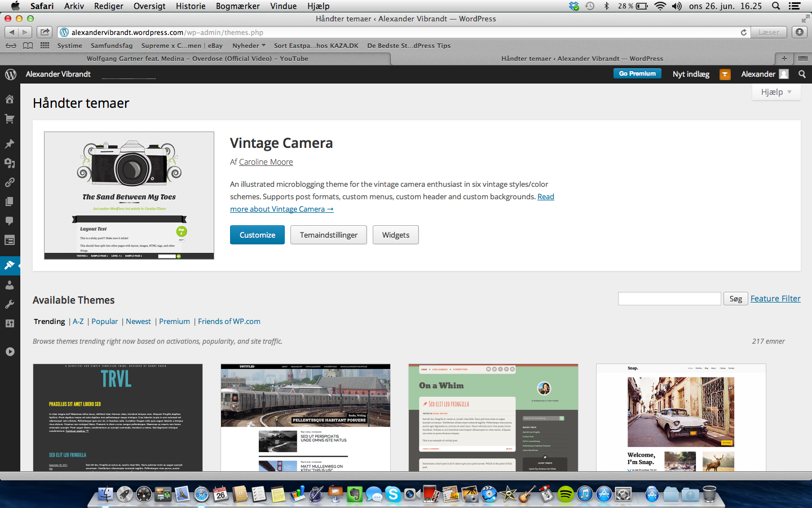Image resolution: width=812 pixels, height=508 pixels.
Task: Open the Vindue menu
Action: 284,6
